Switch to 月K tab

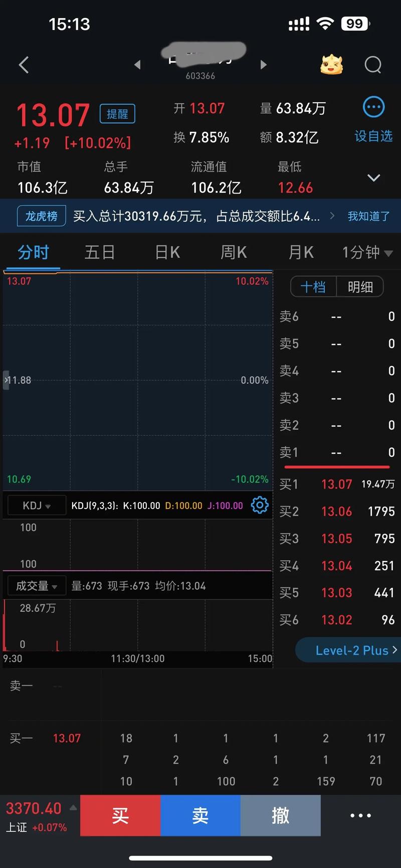[301, 252]
